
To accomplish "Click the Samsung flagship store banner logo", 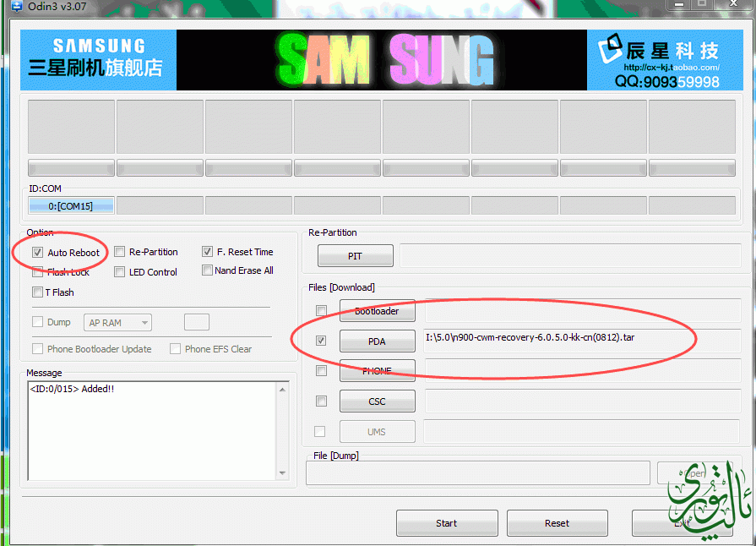I will [x=98, y=60].
